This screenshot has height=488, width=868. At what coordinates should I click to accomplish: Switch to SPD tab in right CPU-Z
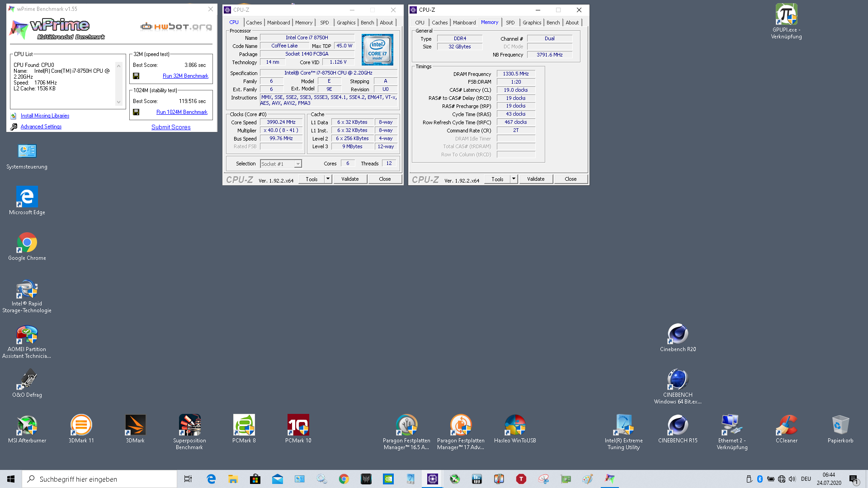coord(510,23)
